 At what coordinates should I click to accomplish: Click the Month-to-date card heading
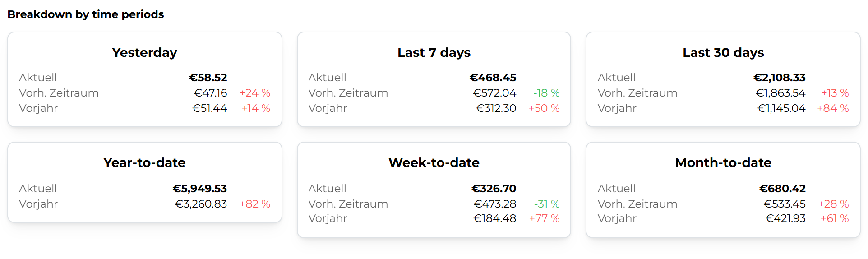tap(723, 162)
